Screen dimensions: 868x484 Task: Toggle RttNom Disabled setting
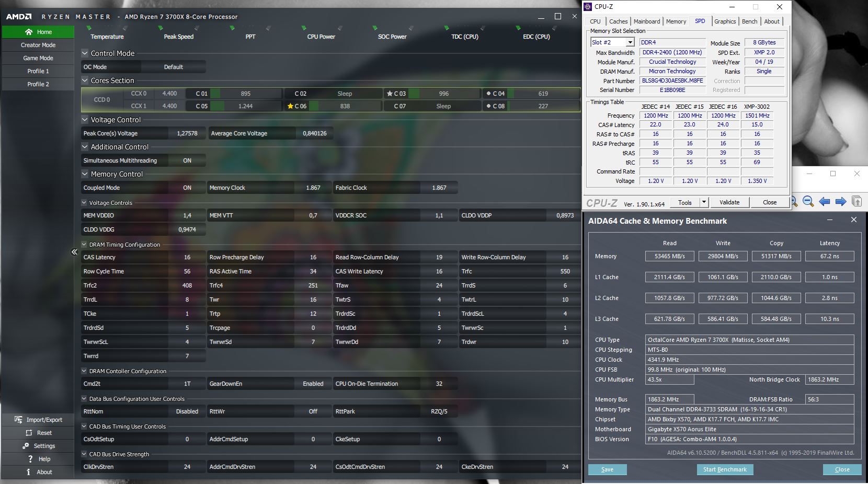187,411
